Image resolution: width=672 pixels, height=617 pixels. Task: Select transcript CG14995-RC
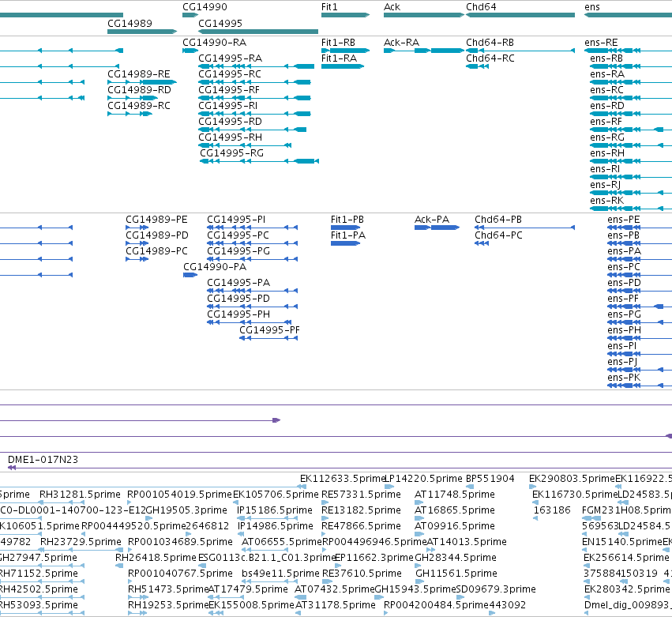click(254, 82)
